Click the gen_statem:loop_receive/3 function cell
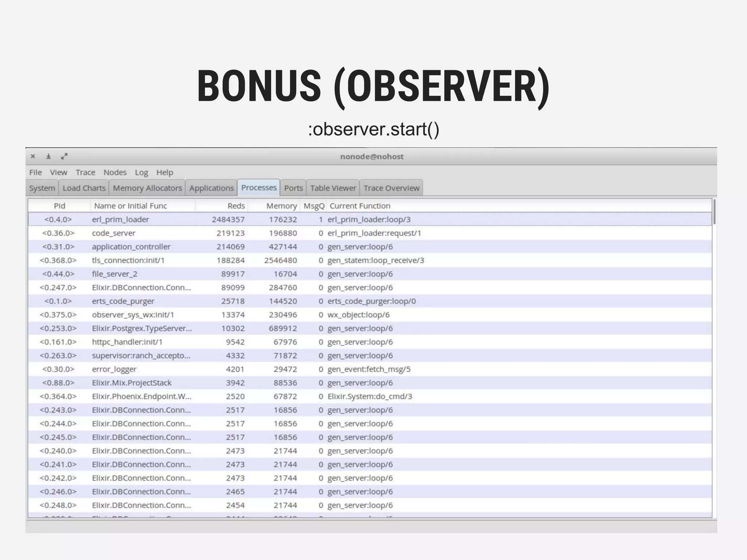This screenshot has height=560, width=747. point(376,260)
